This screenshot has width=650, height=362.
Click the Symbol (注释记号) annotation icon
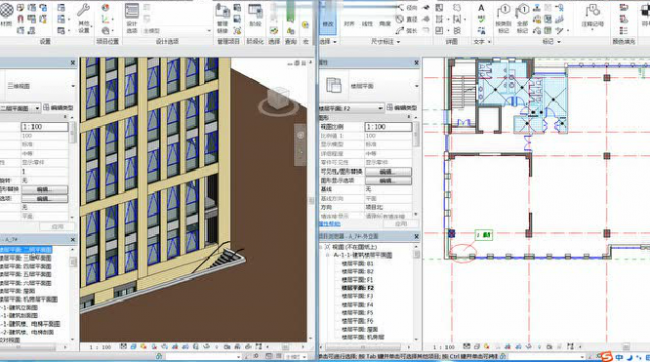click(592, 16)
